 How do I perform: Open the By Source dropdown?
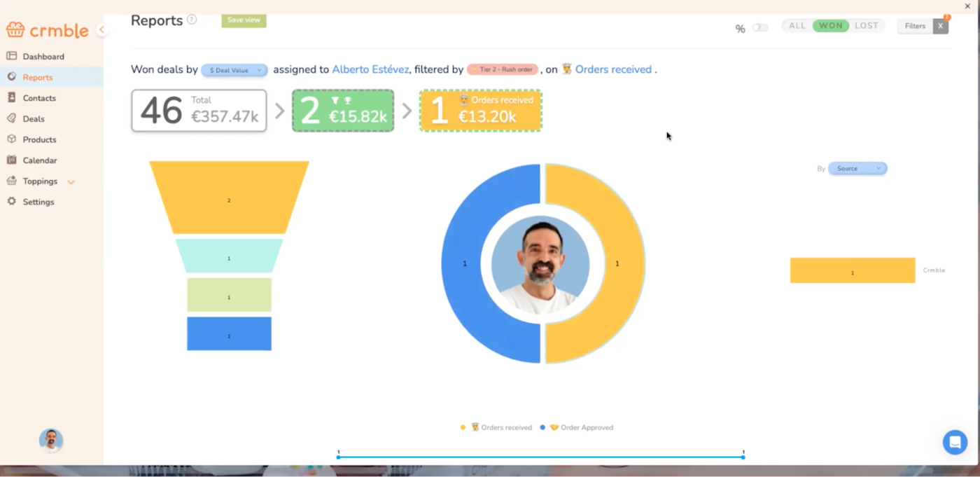tap(857, 169)
